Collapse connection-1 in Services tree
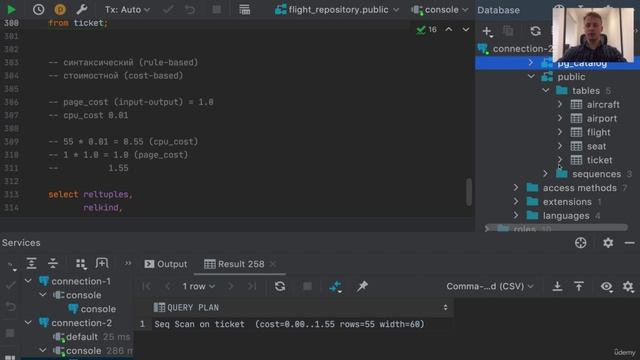Viewport: 640px width, 360px height. [x=28, y=281]
